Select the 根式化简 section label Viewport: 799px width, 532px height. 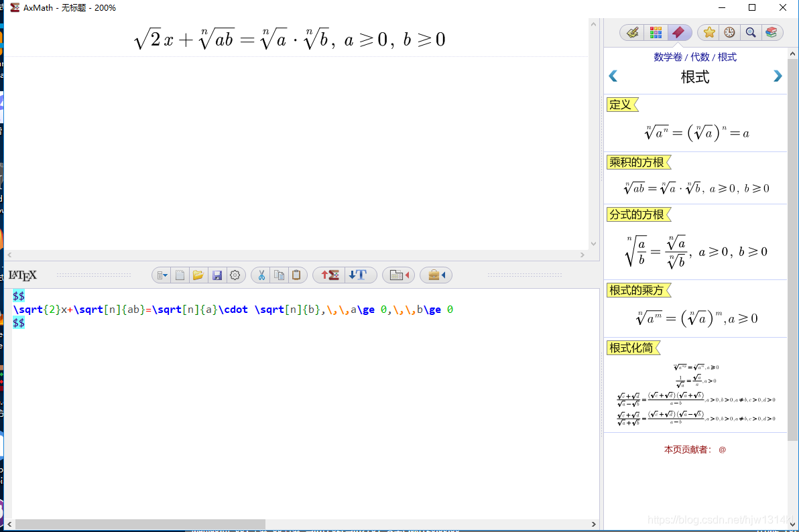(x=631, y=348)
